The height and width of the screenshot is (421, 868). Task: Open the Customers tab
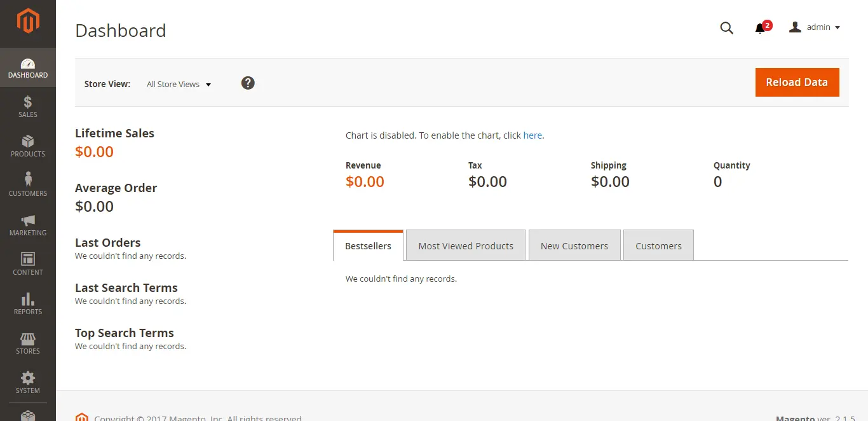658,245
